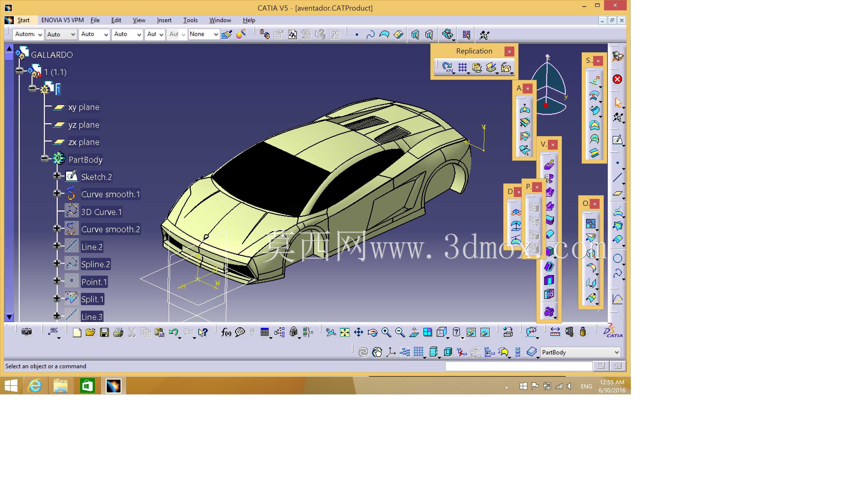Toggle Swap Visible Space icon
868x493 pixels.
[485, 332]
